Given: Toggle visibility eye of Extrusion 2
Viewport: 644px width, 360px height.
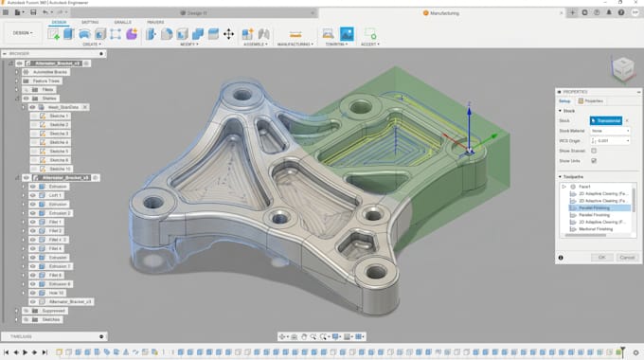Looking at the screenshot, I should 33,213.
